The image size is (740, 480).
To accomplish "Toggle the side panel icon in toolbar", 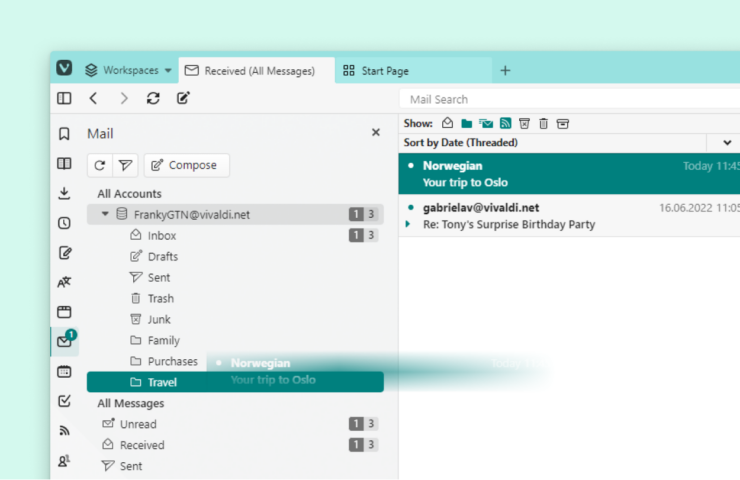I will (x=64, y=98).
